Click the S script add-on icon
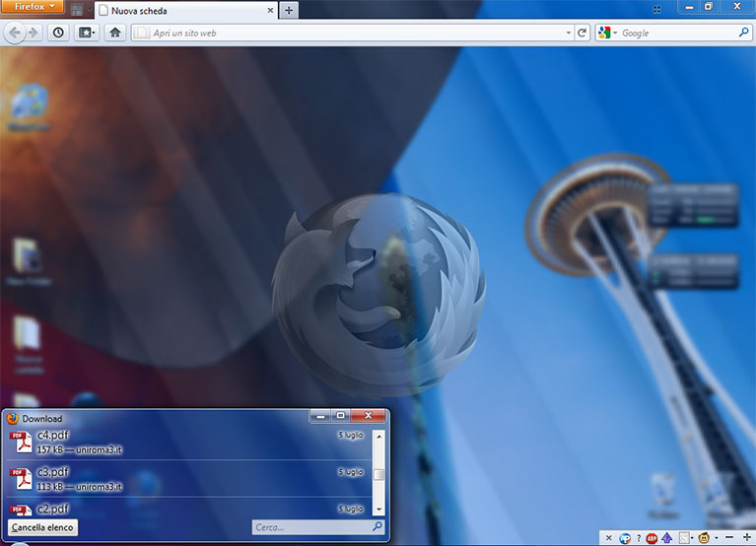756x546 pixels. point(684,538)
